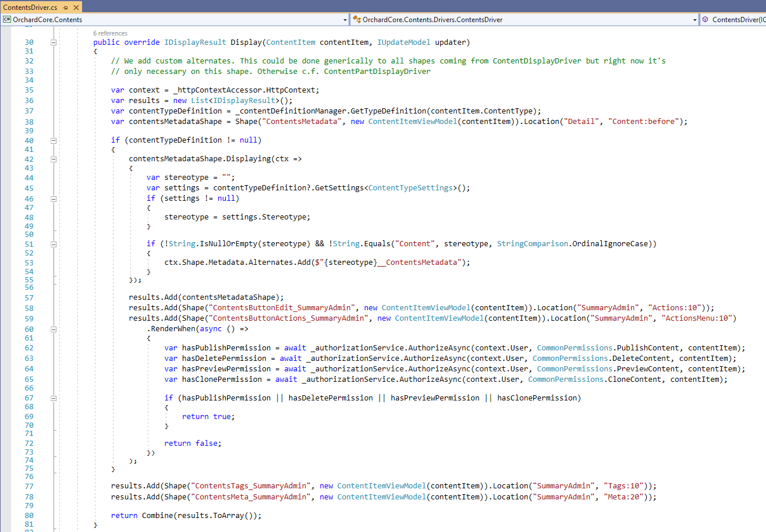Click DeleteContent on line 63

pos(641,359)
